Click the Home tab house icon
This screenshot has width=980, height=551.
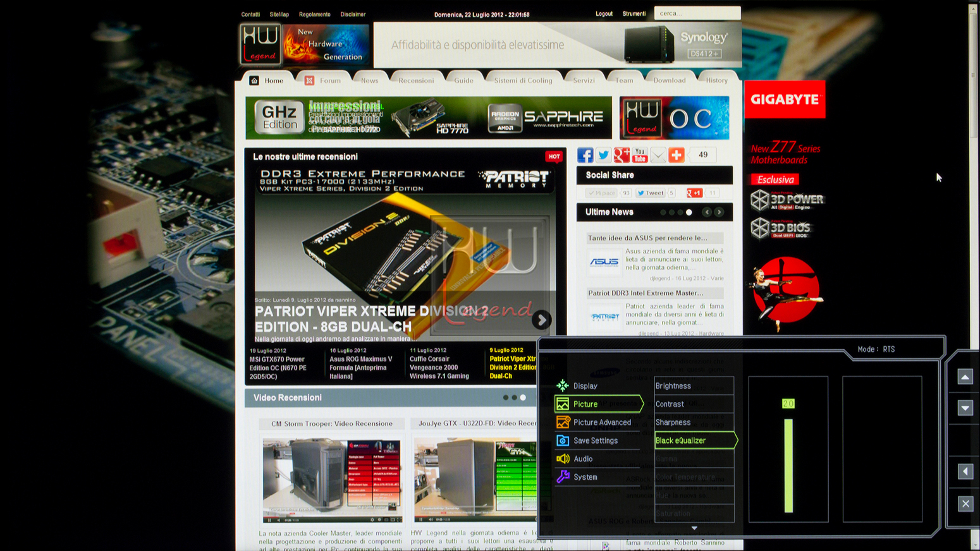(x=254, y=80)
